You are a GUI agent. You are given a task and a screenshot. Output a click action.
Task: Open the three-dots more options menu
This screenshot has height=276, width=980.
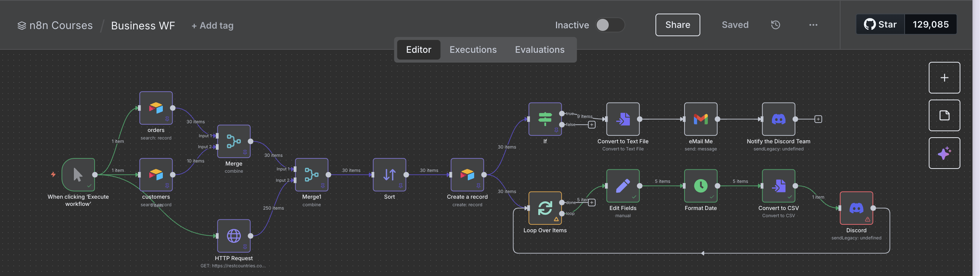point(813,25)
